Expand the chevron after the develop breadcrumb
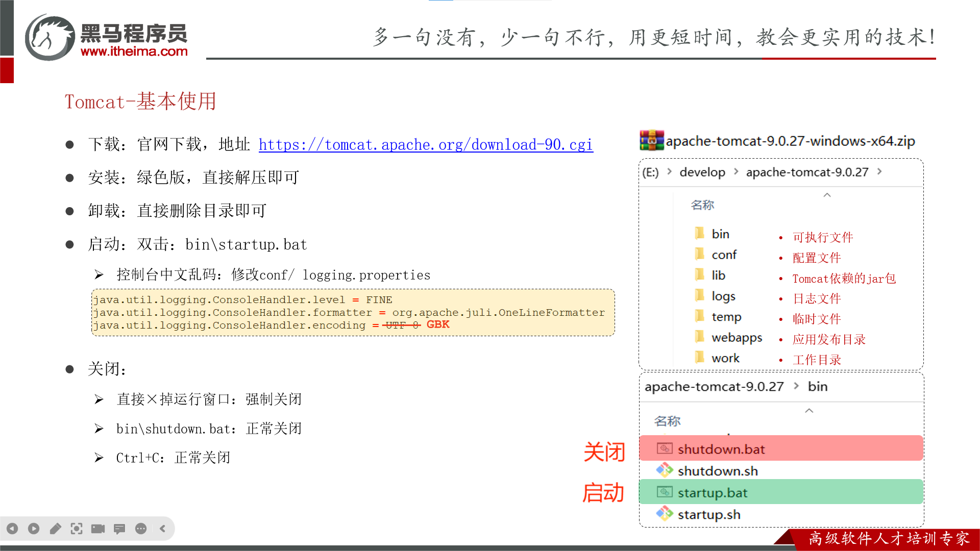Viewport: 980px width, 551px height. tap(736, 172)
